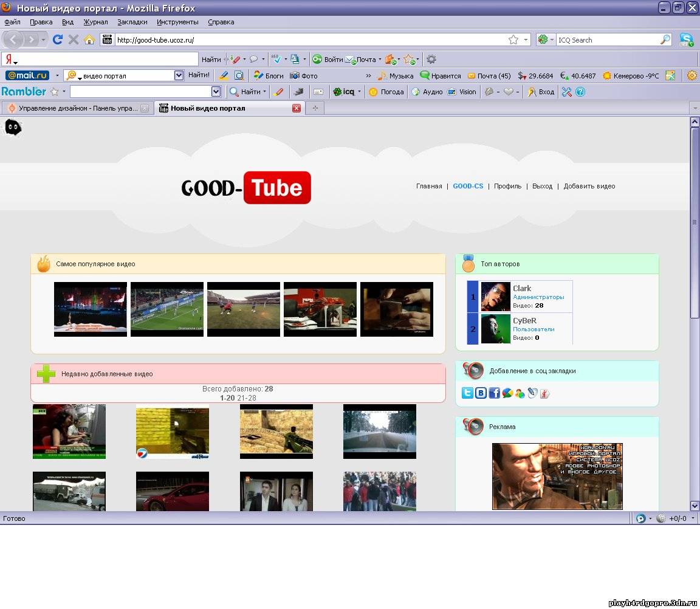Viewport: 700px width, 609px height.
Task: Open the address bar history dropdown arrow
Action: (526, 40)
